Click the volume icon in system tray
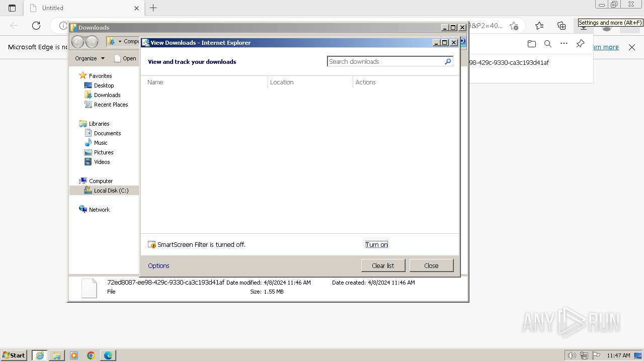Image resolution: width=644 pixels, height=362 pixels. tap(572, 355)
